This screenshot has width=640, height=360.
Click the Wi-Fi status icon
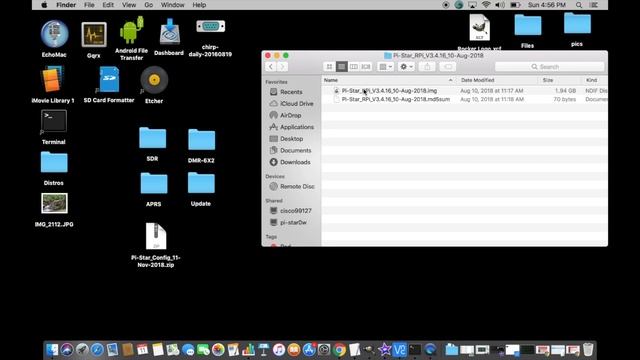(x=486, y=5)
